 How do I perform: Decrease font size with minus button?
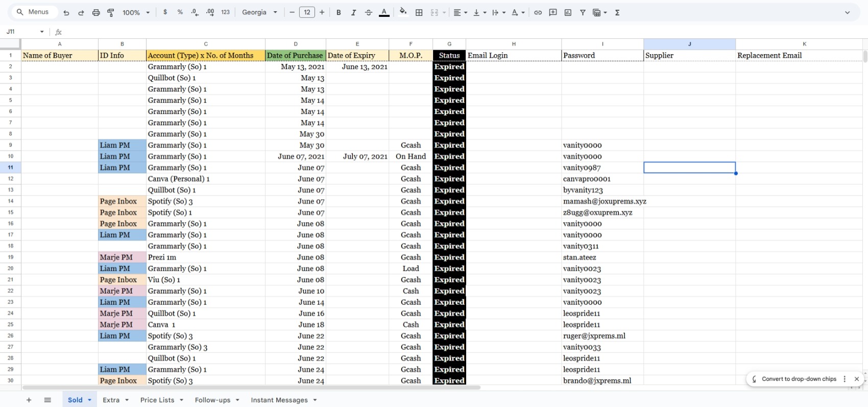292,12
